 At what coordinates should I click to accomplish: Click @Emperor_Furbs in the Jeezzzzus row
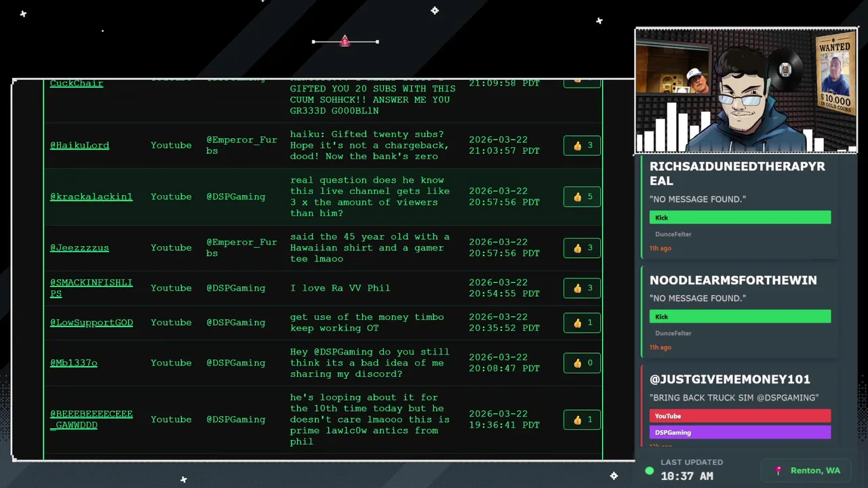[x=241, y=247]
